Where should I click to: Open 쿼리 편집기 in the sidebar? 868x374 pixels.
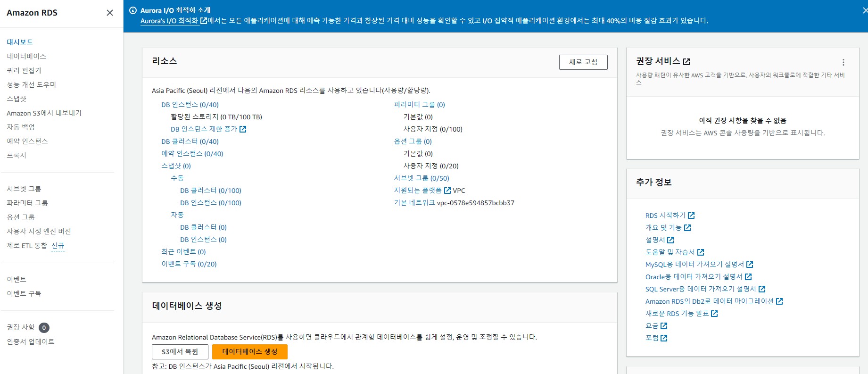click(x=24, y=70)
